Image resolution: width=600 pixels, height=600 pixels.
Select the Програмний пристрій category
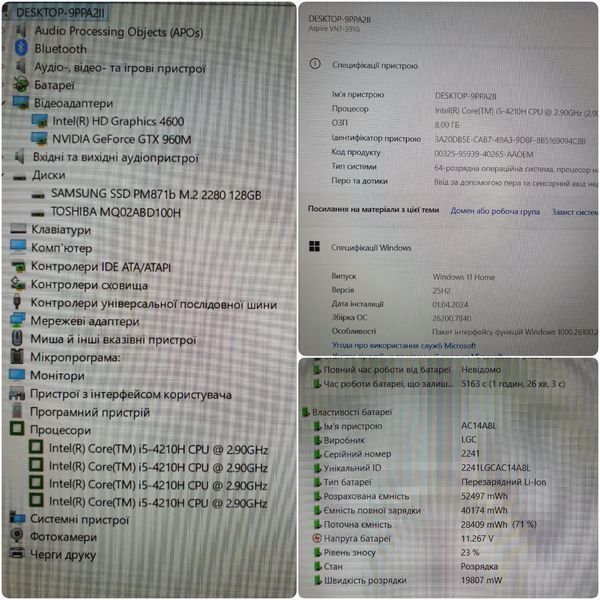90,412
